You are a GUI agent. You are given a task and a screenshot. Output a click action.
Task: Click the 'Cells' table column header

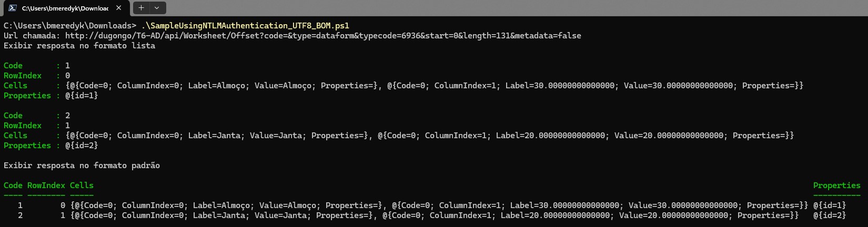pos(82,185)
